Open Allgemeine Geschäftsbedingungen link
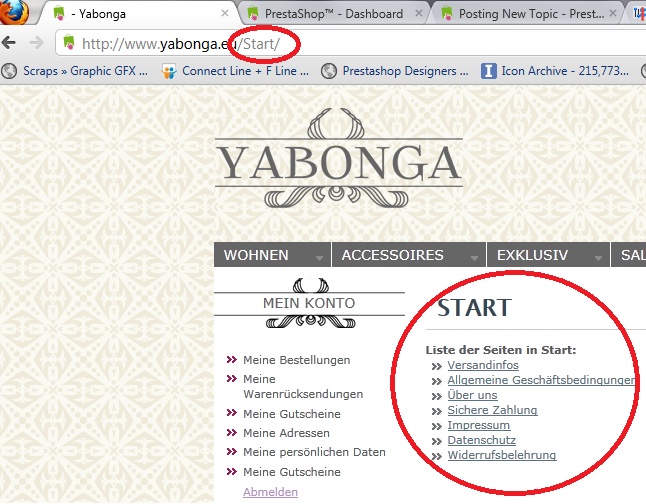The width and height of the screenshot is (646, 504). (x=541, y=380)
